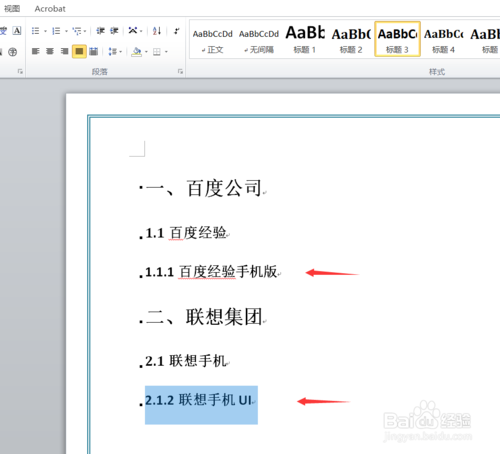The image size is (500, 454).
Task: Apply multilevel list formatting
Action: [x=77, y=31]
